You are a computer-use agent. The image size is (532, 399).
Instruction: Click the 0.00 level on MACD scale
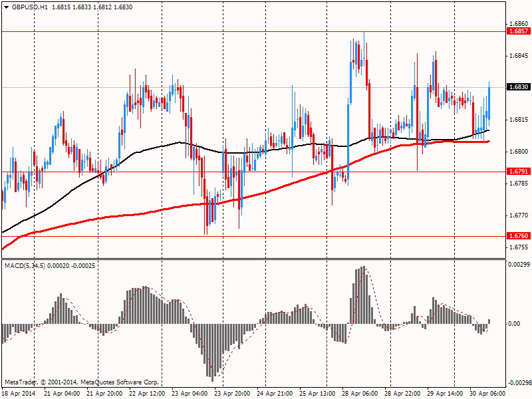pyautogui.click(x=513, y=324)
